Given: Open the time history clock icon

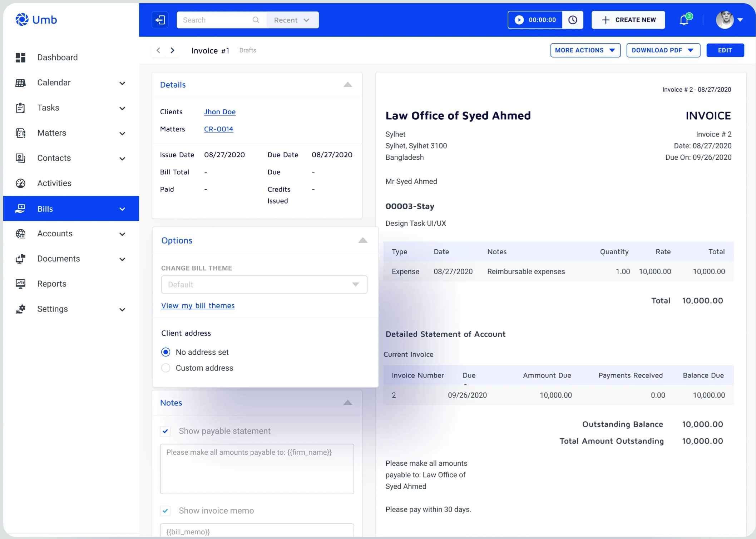Looking at the screenshot, I should point(573,20).
